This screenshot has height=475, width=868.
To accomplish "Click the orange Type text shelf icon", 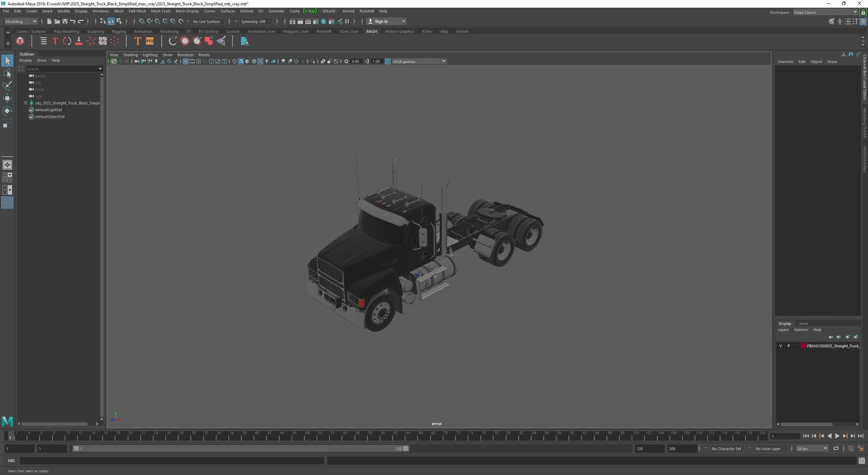I will click(x=138, y=41).
